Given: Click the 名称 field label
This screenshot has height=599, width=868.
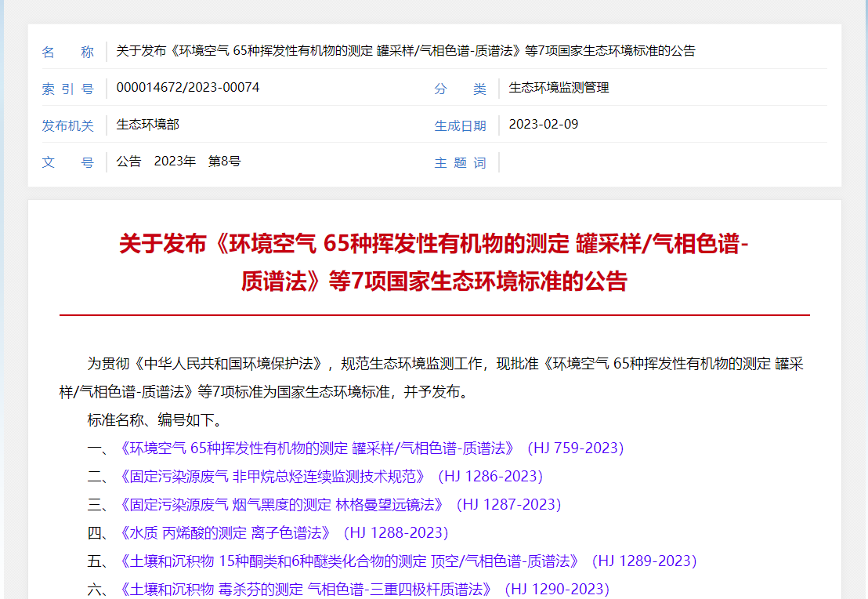Looking at the screenshot, I should (x=67, y=52).
